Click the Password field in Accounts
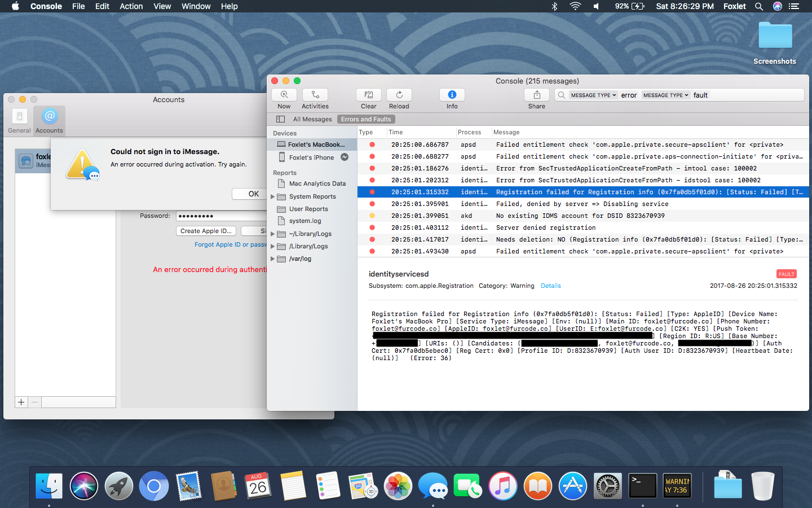Viewport: 812px width, 508px height. [221, 216]
